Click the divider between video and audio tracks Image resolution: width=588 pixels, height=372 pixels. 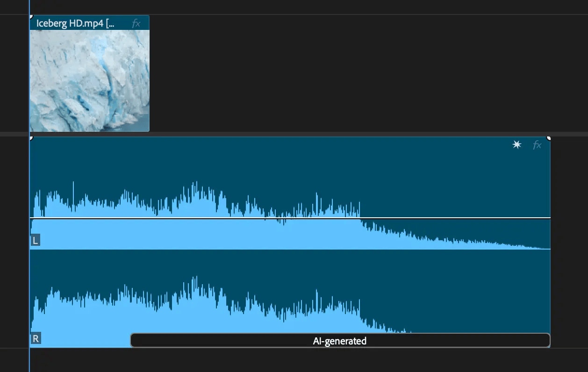(x=294, y=134)
